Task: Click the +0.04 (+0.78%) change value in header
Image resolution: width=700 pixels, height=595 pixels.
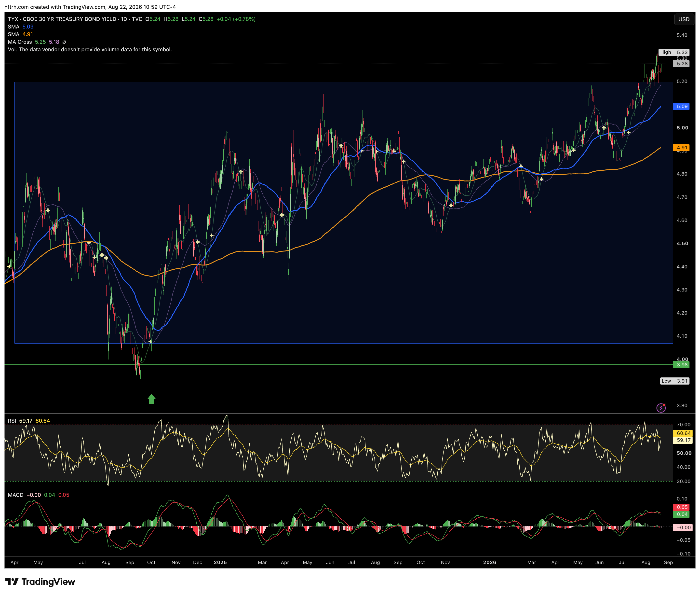Action: [236, 19]
